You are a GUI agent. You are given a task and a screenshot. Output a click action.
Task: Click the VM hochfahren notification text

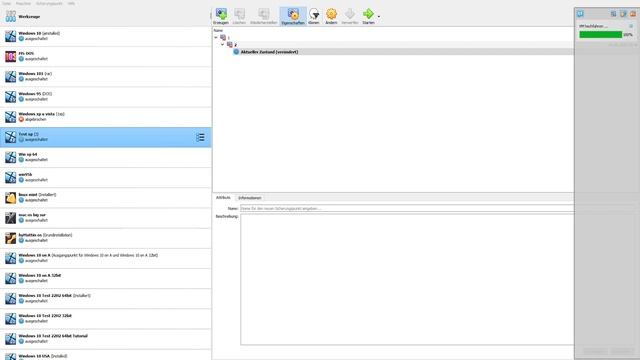(x=593, y=26)
